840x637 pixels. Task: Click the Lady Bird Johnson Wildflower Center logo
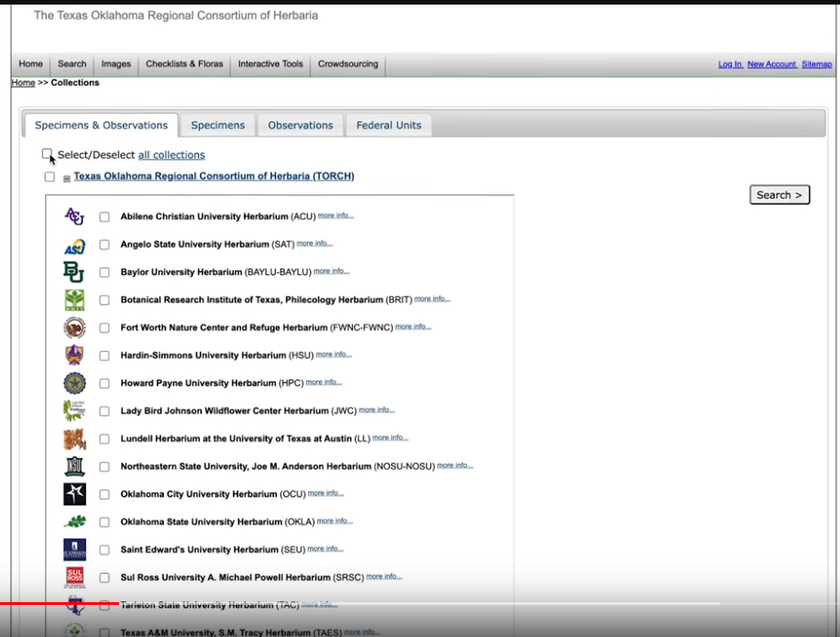click(74, 411)
